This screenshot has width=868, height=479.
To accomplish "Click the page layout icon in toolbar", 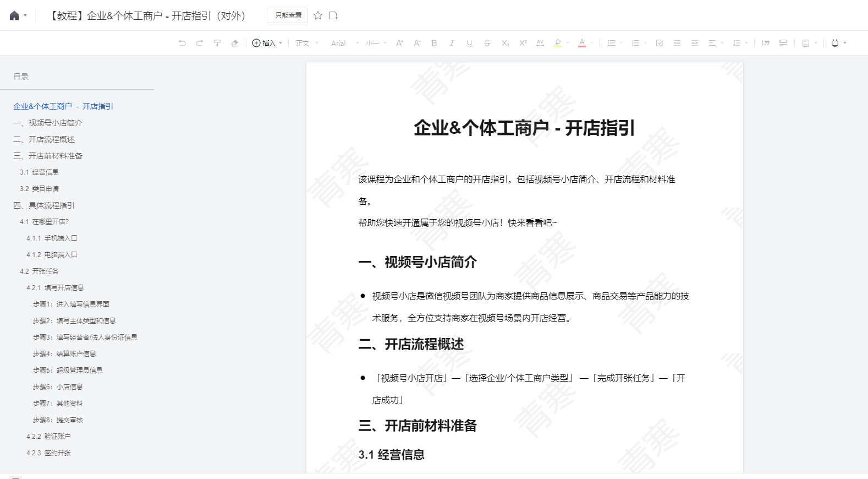I will point(806,43).
